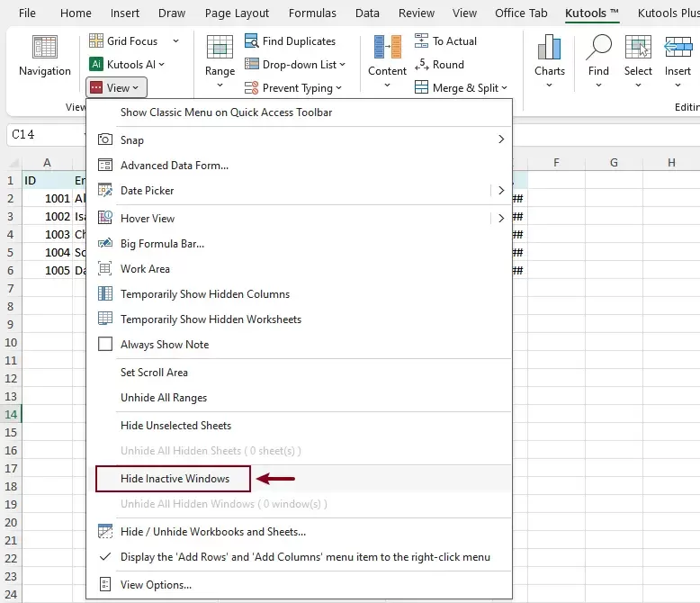The image size is (700, 603).
Task: Expand the Grid Focus dropdown arrow
Action: coord(175,41)
